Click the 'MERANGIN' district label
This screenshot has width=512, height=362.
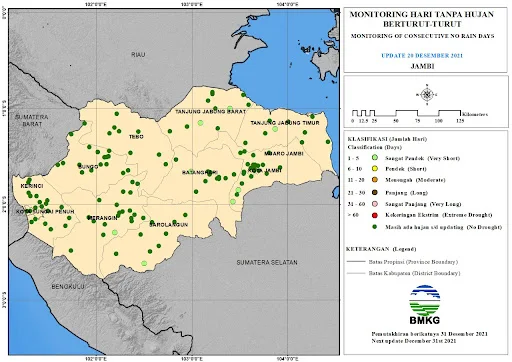coord(103,218)
